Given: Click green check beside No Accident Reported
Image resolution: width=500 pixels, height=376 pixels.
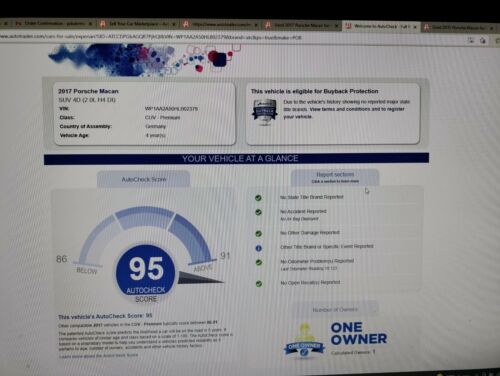Looking at the screenshot, I should (x=258, y=212).
